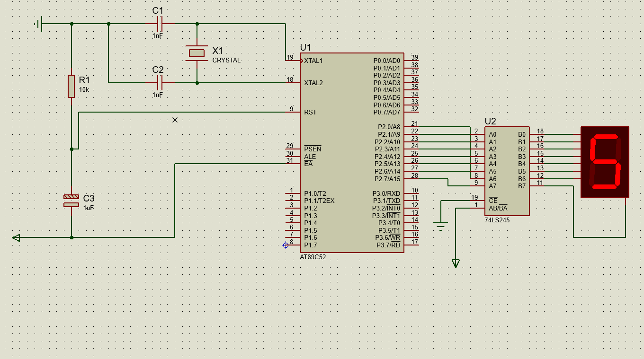This screenshot has height=359, width=644.
Task: Click the XTAL1 pin label
Action: 313,61
